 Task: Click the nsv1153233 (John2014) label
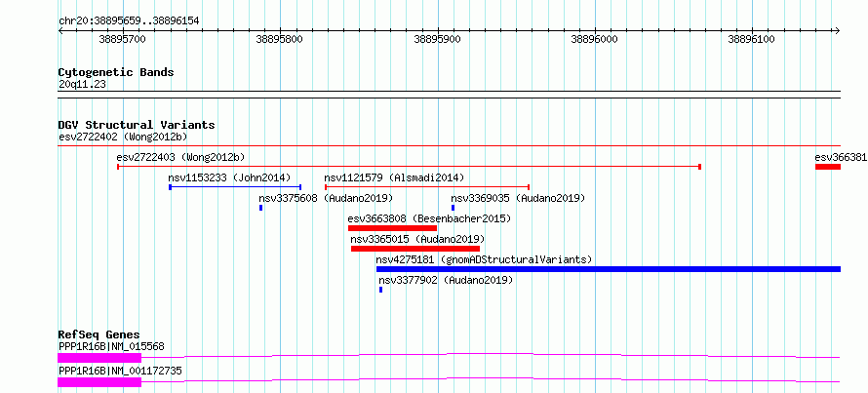pyautogui.click(x=229, y=177)
